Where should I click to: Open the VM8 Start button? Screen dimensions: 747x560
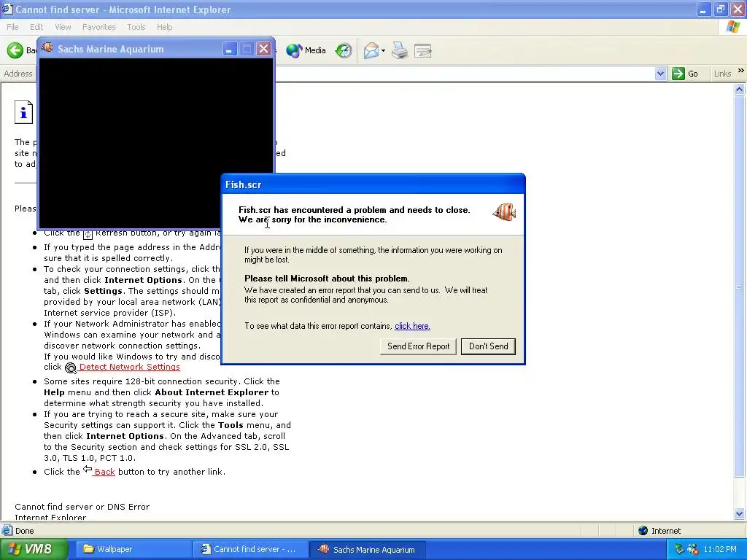click(x=34, y=549)
